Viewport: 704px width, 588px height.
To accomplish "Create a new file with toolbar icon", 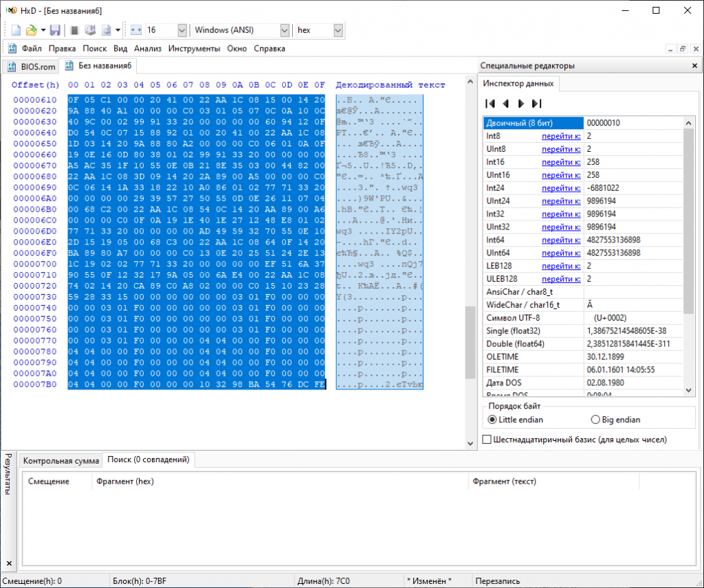I will click(x=16, y=30).
